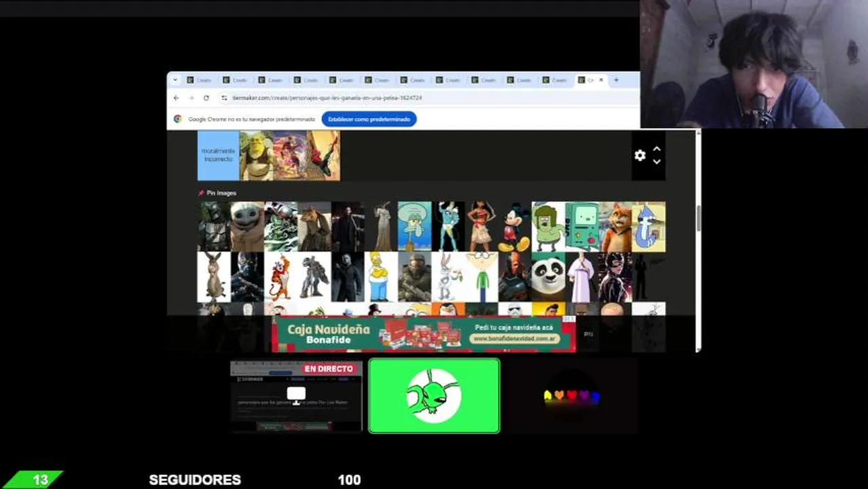Pick the Grogu character image
This screenshot has width=868, height=489.
(247, 227)
